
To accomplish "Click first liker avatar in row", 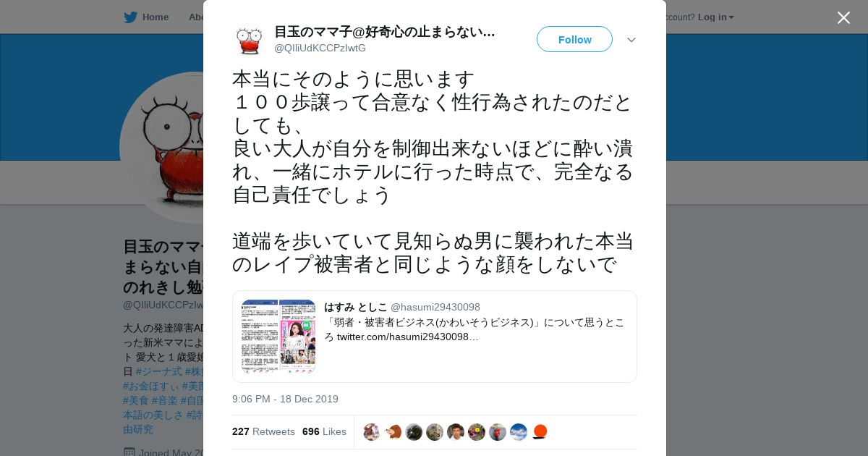I will coord(372,432).
